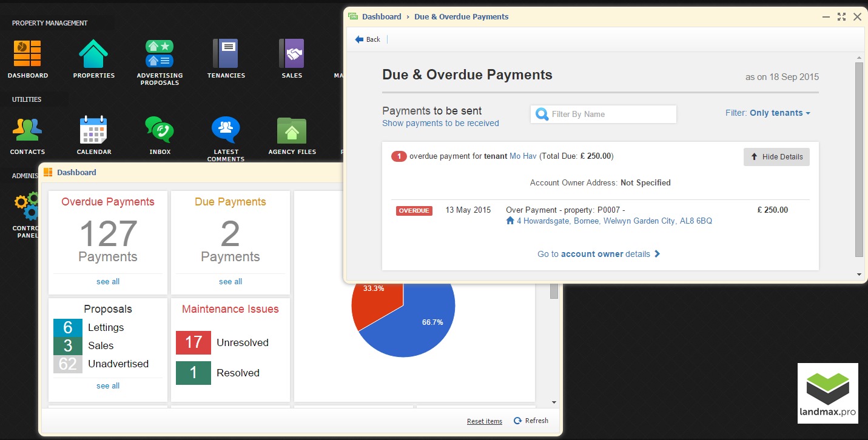Open the Latest Comments icon
This screenshot has width=868, height=440.
tap(226, 130)
